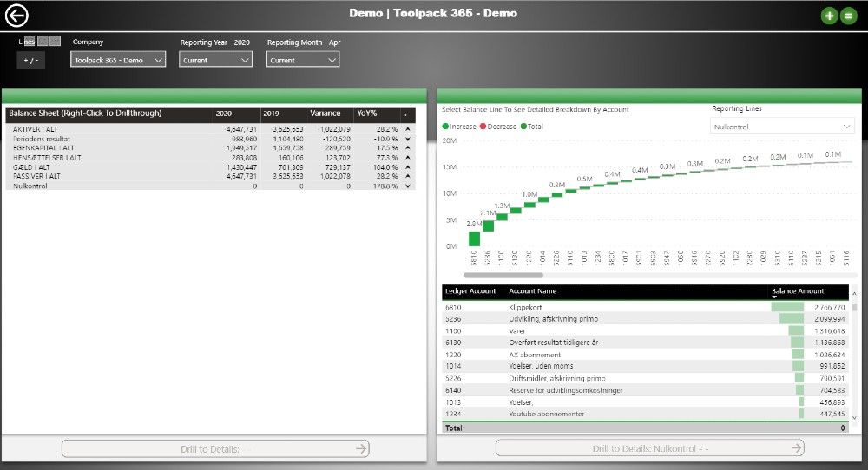Viewport: 868px width, 470px height.
Task: Click the Periodens resultat down-arrow indicator
Action: click(x=407, y=139)
